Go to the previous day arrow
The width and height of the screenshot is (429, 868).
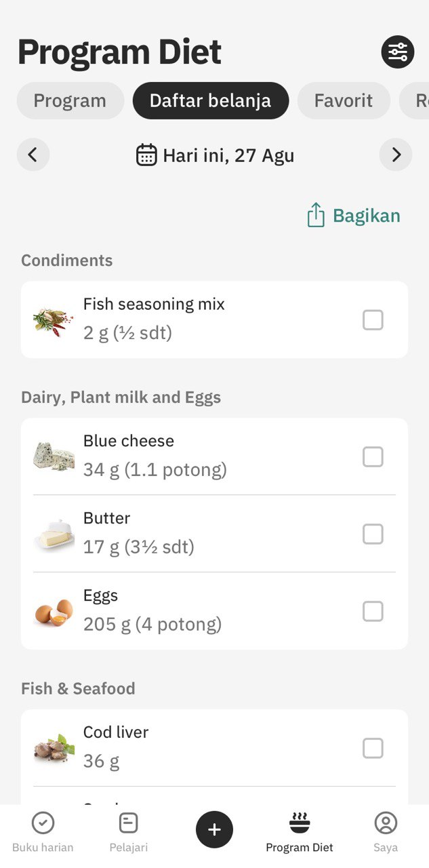33,155
